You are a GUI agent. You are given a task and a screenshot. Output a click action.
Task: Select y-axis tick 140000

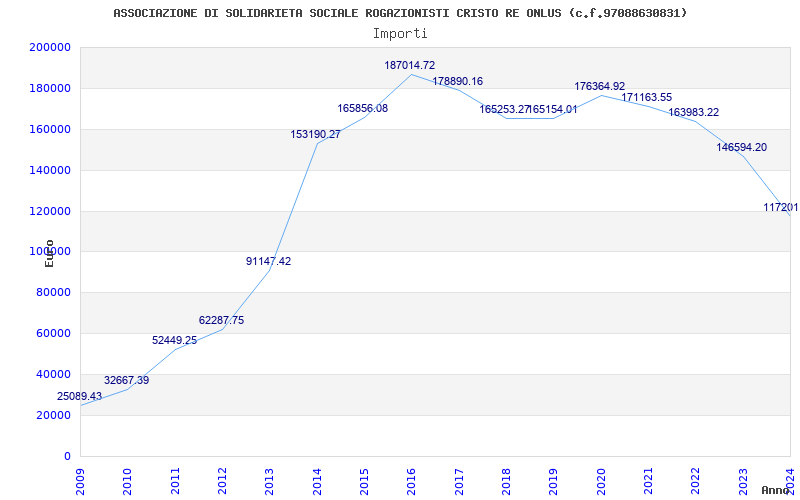[x=50, y=170]
